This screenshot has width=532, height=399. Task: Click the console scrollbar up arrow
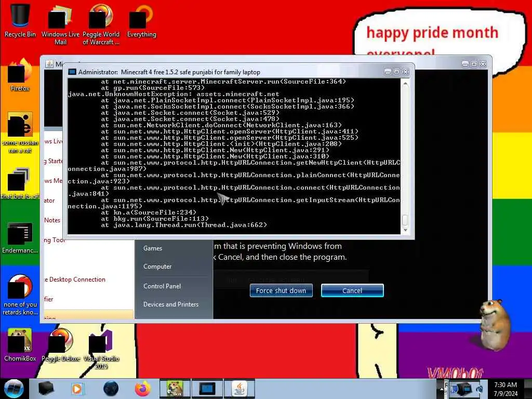coord(405,83)
